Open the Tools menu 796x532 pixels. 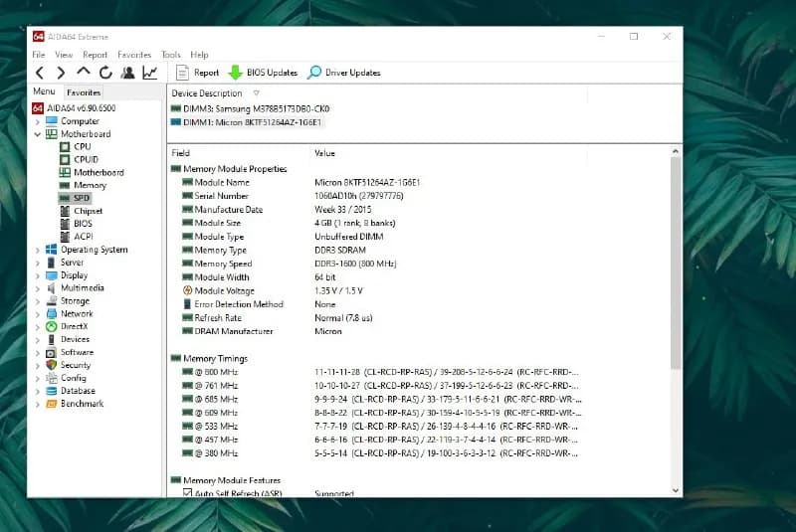(170, 55)
